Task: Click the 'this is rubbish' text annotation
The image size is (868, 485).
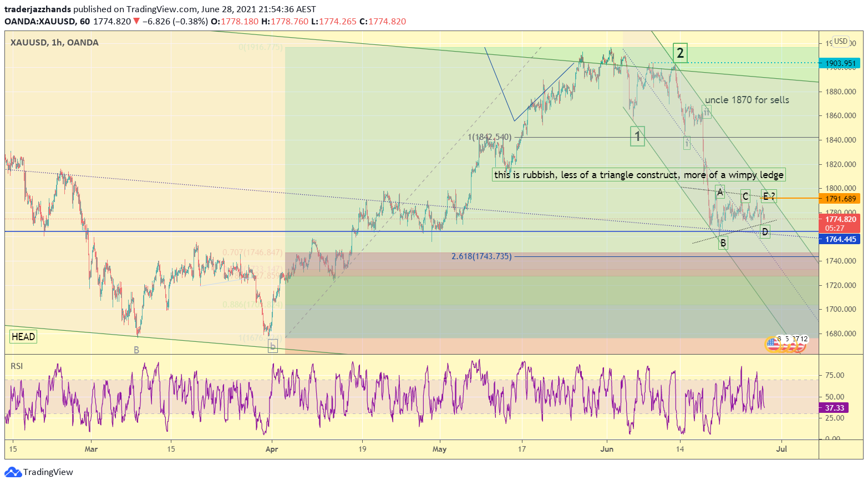Action: coord(639,175)
